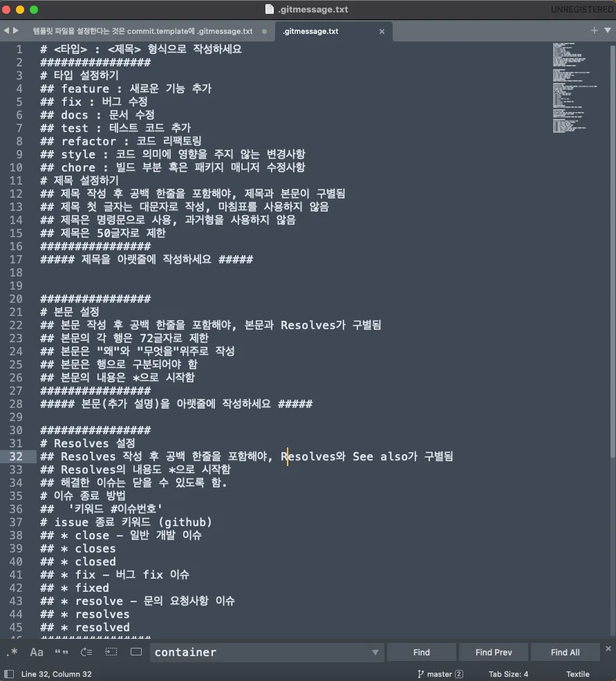
Task: Click the Find button
Action: pos(421,653)
